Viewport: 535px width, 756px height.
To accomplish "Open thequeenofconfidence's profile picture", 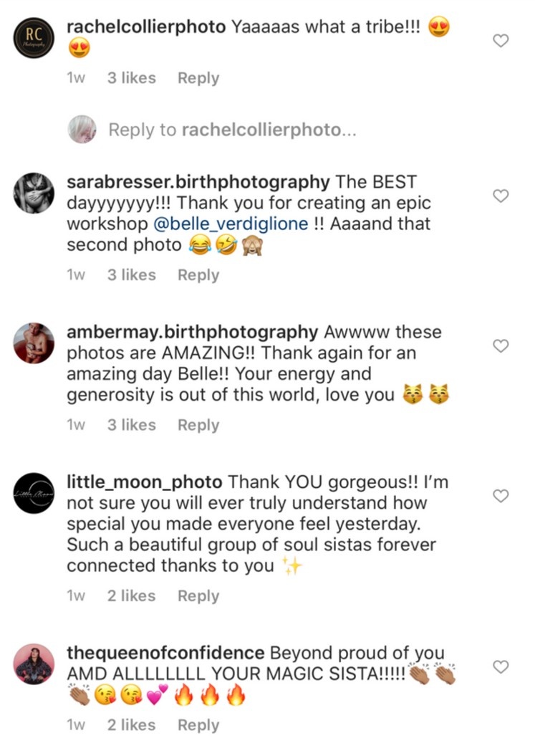I will pyautogui.click(x=34, y=664).
